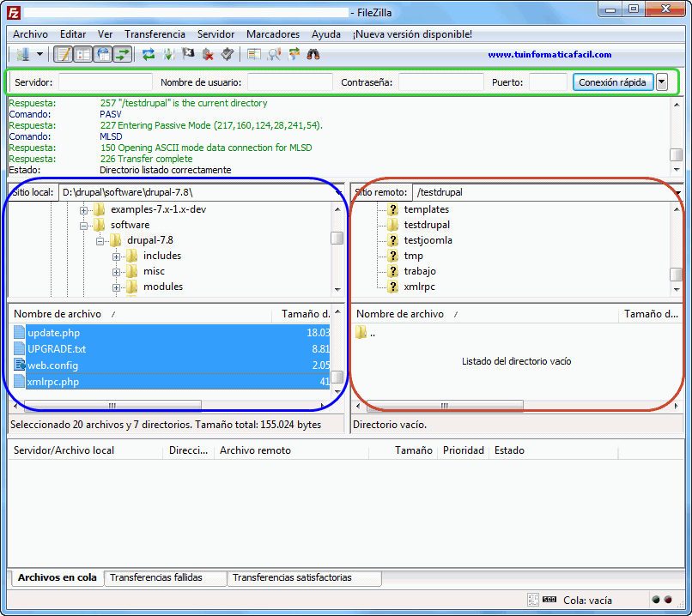Select the testdrupal remote folder
The width and height of the screenshot is (692, 616).
tap(427, 225)
